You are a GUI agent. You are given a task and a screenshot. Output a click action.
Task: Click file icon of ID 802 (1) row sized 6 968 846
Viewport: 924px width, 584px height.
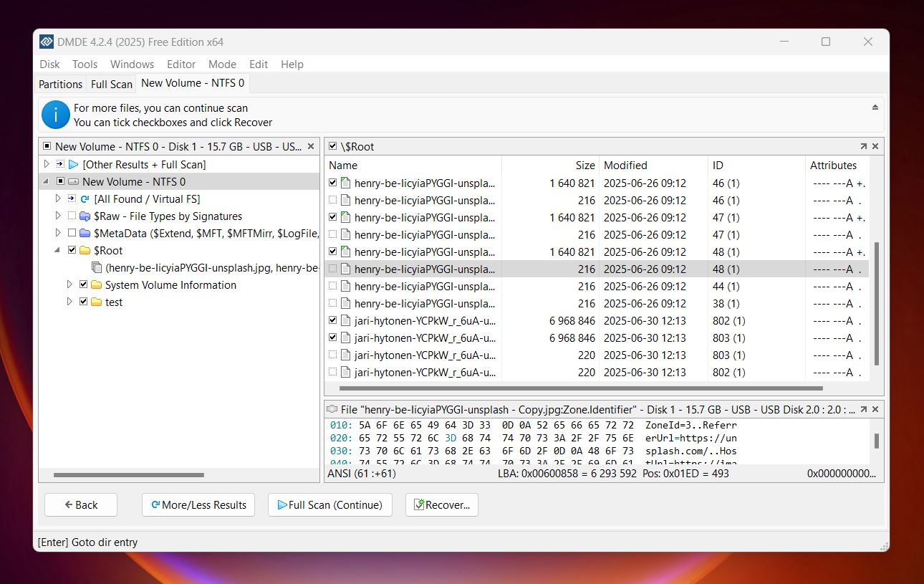click(x=345, y=320)
